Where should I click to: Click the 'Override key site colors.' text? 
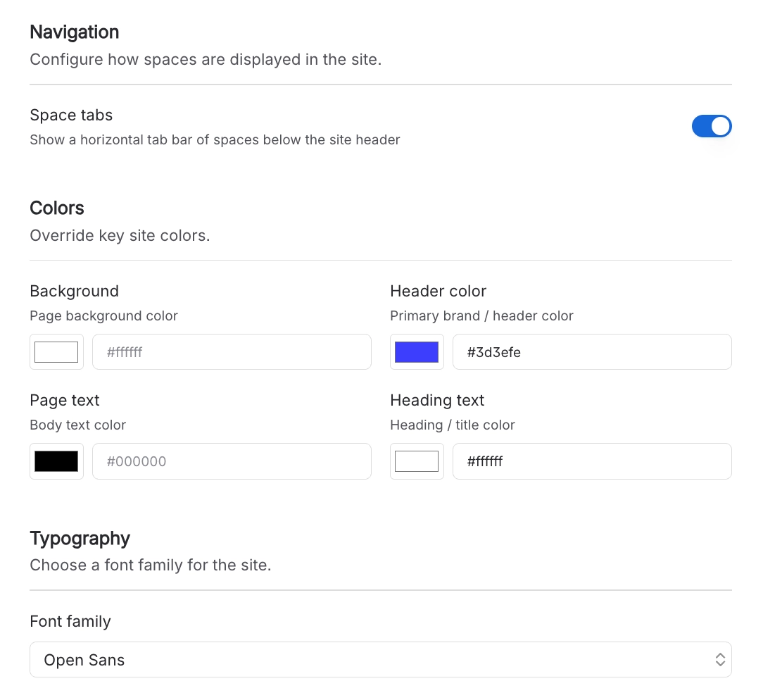coord(120,236)
